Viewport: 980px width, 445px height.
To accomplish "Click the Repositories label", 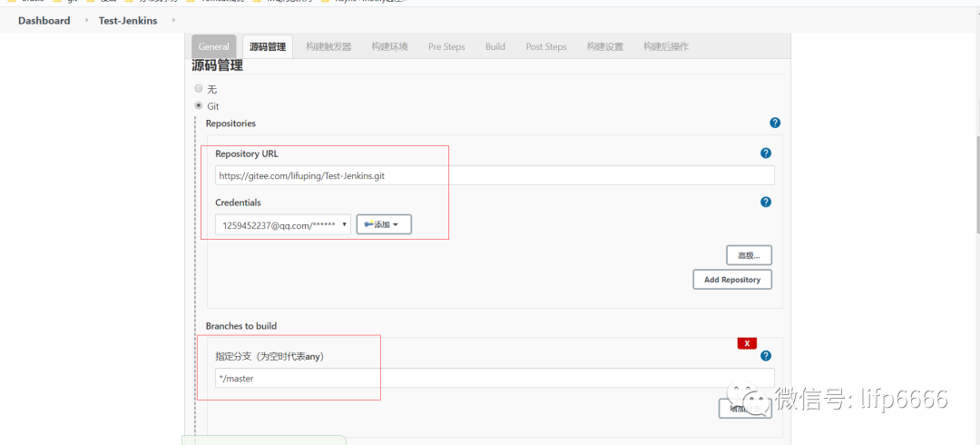I will (230, 124).
